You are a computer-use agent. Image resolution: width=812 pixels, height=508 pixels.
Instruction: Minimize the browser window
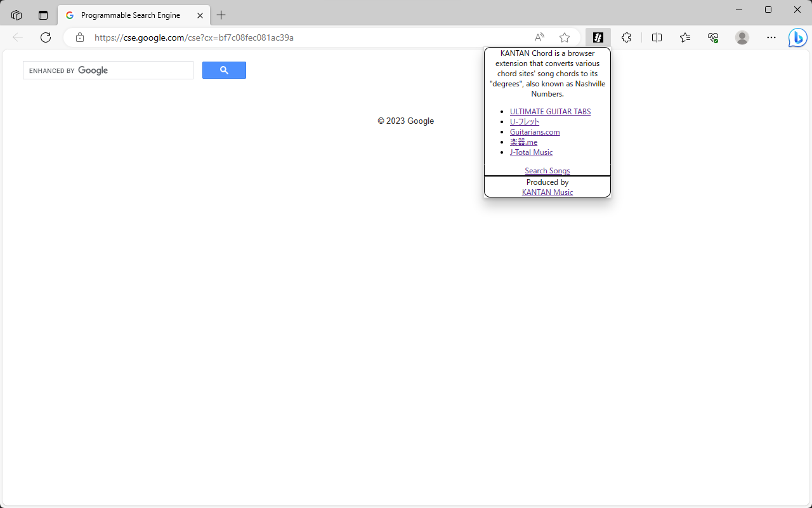tap(740, 10)
